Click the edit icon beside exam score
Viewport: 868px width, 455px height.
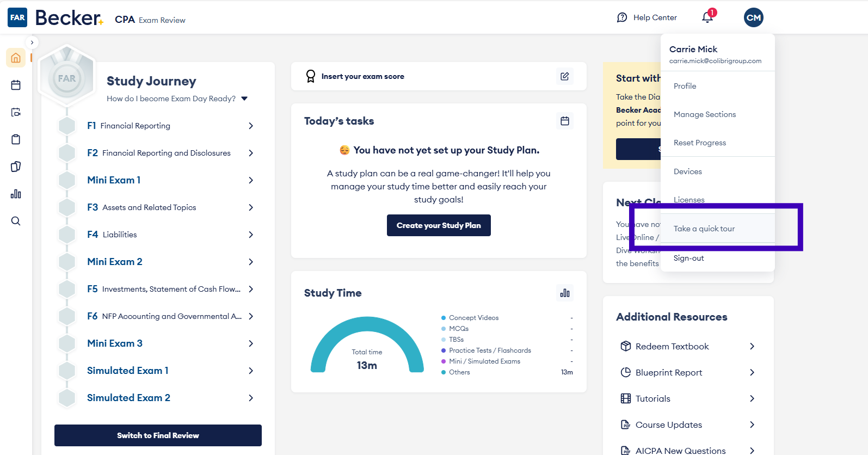(x=564, y=76)
